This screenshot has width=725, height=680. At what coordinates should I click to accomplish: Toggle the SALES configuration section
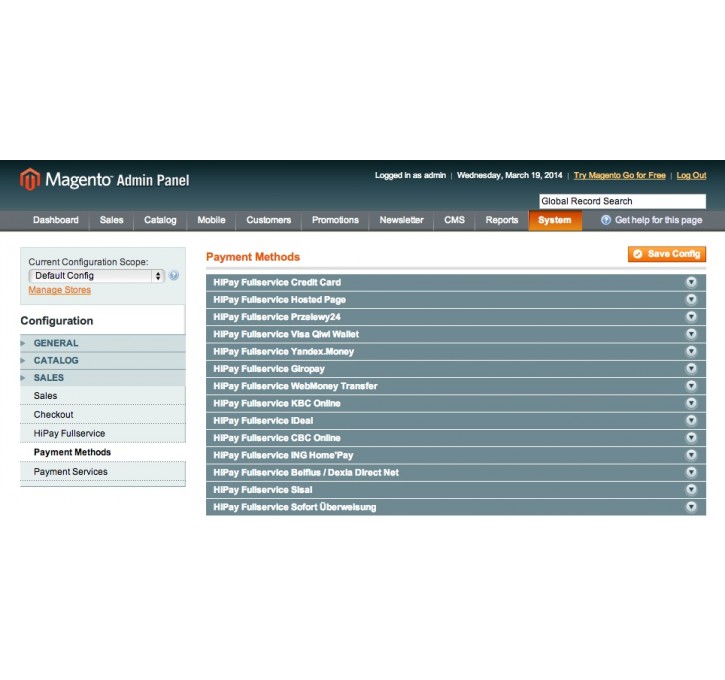(103, 377)
